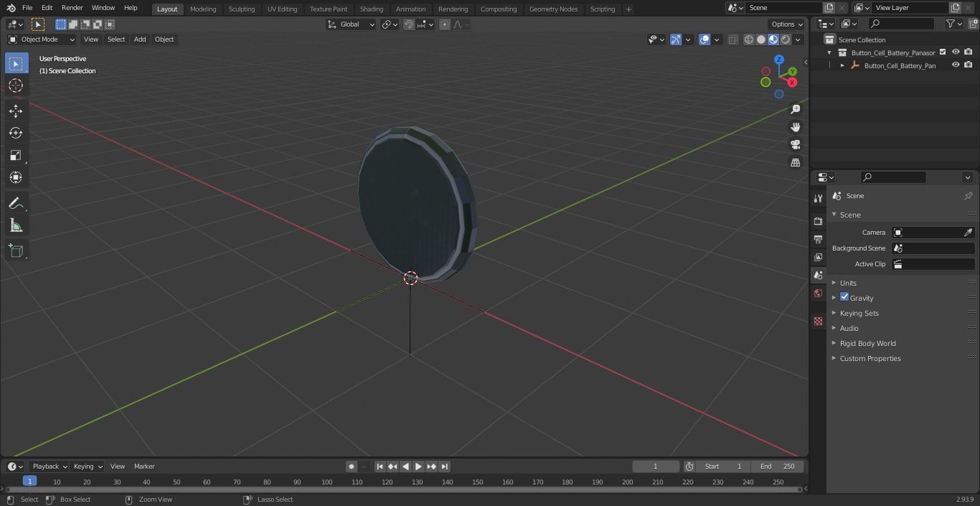Open the Marker menu in the timeline
The height and width of the screenshot is (506, 980).
(x=144, y=467)
